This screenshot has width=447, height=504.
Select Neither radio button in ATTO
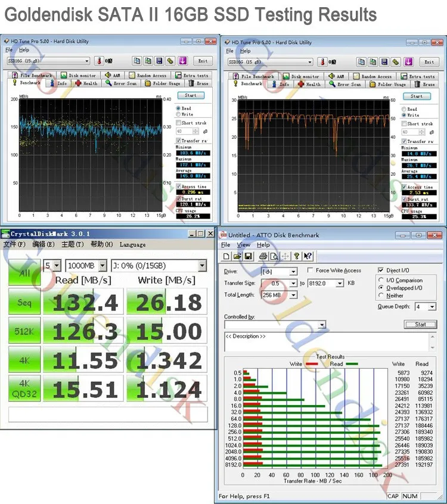coord(381,295)
